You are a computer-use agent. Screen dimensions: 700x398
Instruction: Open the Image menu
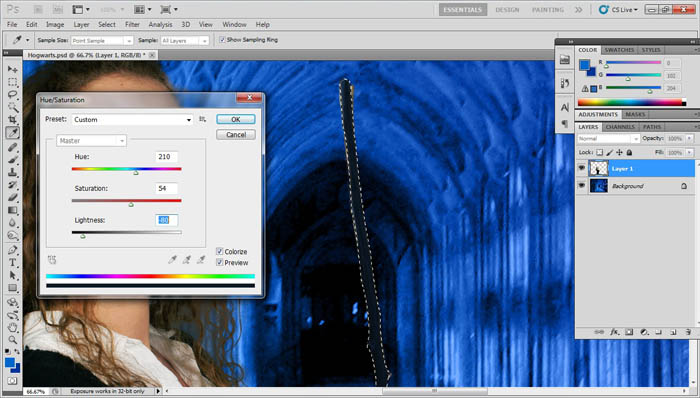pos(55,25)
